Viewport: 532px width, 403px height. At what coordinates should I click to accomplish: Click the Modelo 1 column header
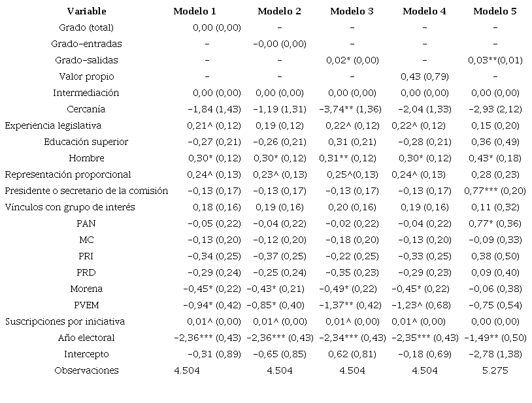(x=194, y=11)
